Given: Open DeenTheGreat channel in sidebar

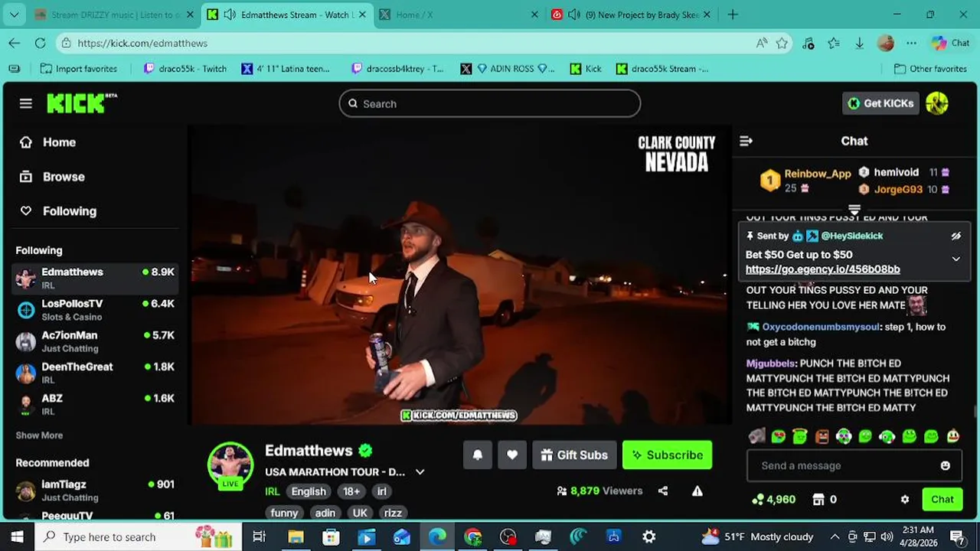Looking at the screenshot, I should pyautogui.click(x=95, y=373).
